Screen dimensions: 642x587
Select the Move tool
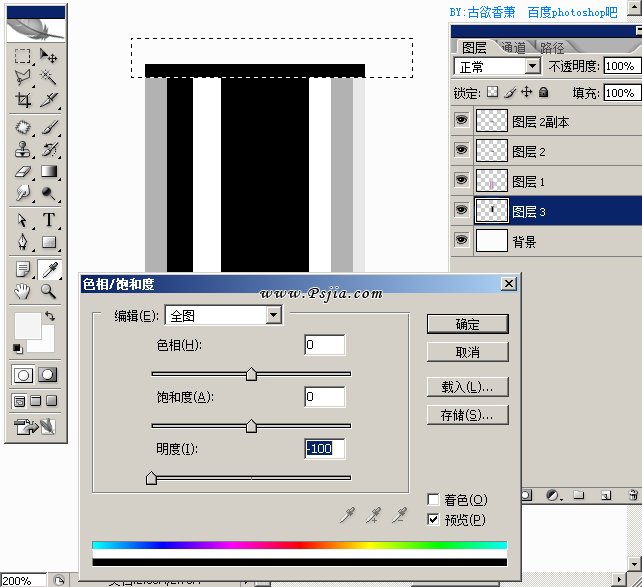pos(49,56)
